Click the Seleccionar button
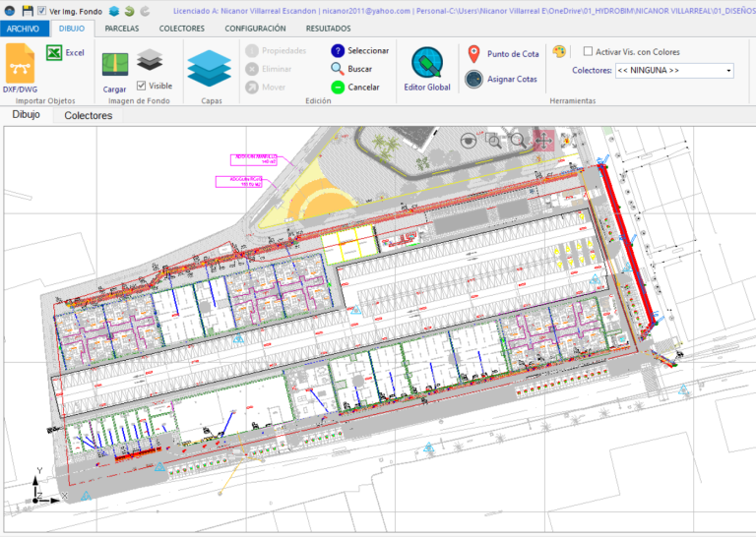The image size is (756, 537). click(x=359, y=50)
